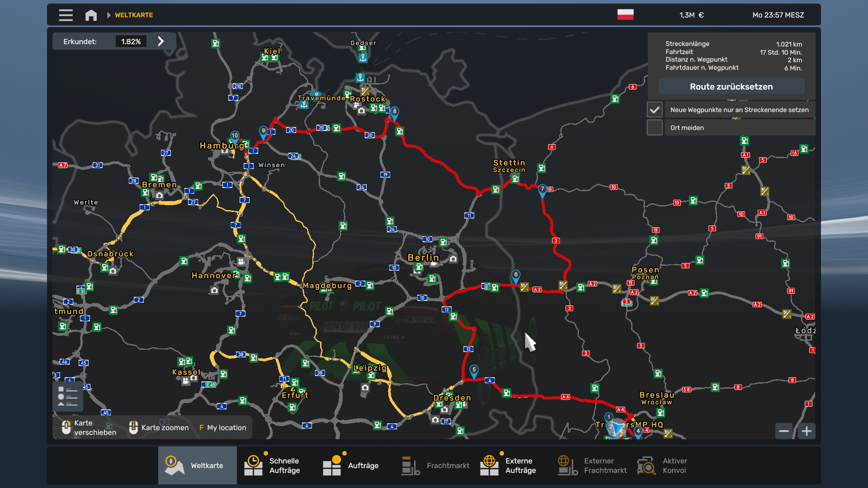Viewport: 868px width, 488px height.
Task: Select the Weltkarte tab
Action: 198,465
